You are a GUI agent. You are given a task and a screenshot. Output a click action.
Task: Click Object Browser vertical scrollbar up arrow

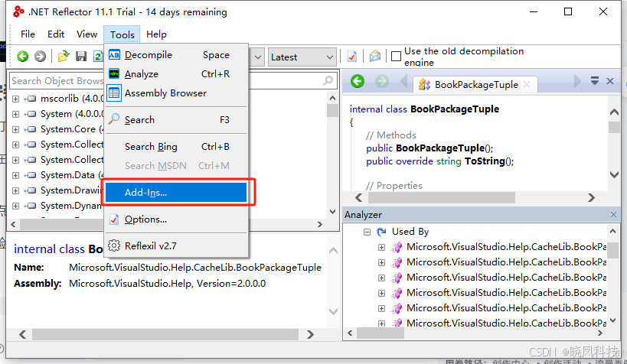pos(332,98)
